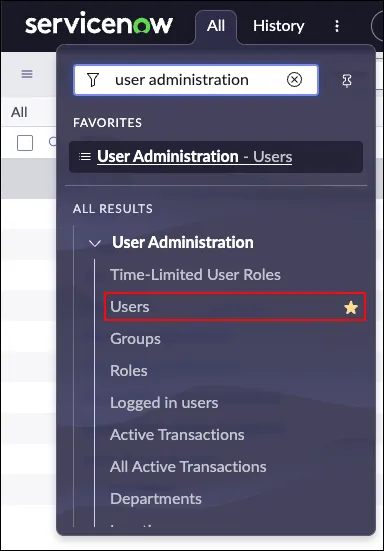
Task: Click the funnel filter icon in search box
Action: (93, 80)
